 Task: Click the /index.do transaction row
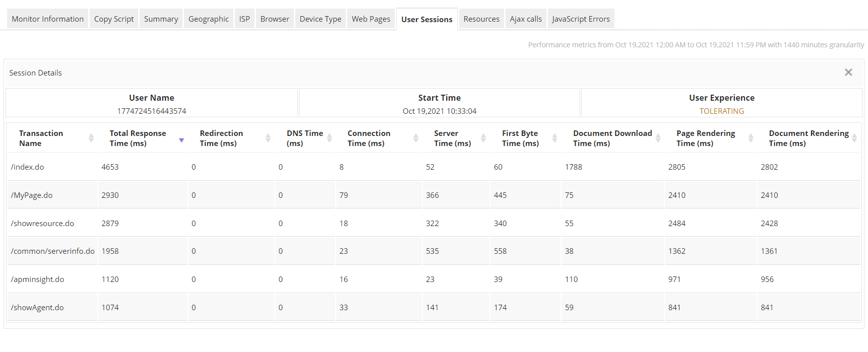point(28,167)
